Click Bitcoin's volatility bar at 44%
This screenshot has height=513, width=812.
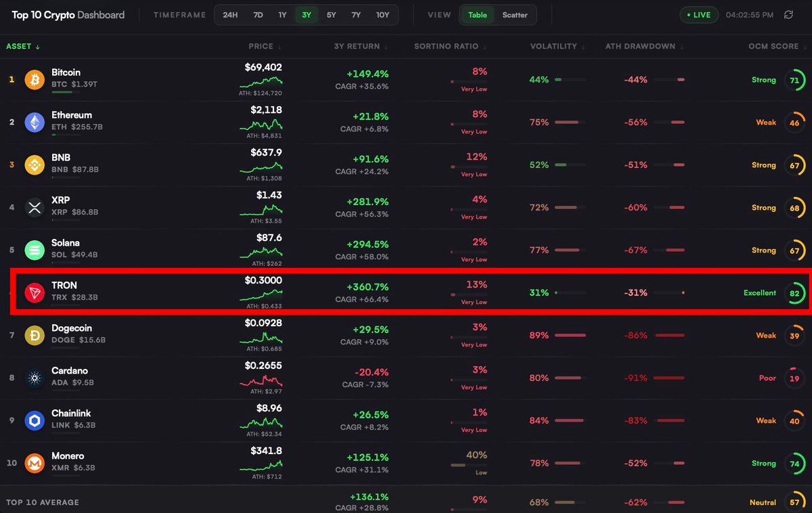pos(570,80)
